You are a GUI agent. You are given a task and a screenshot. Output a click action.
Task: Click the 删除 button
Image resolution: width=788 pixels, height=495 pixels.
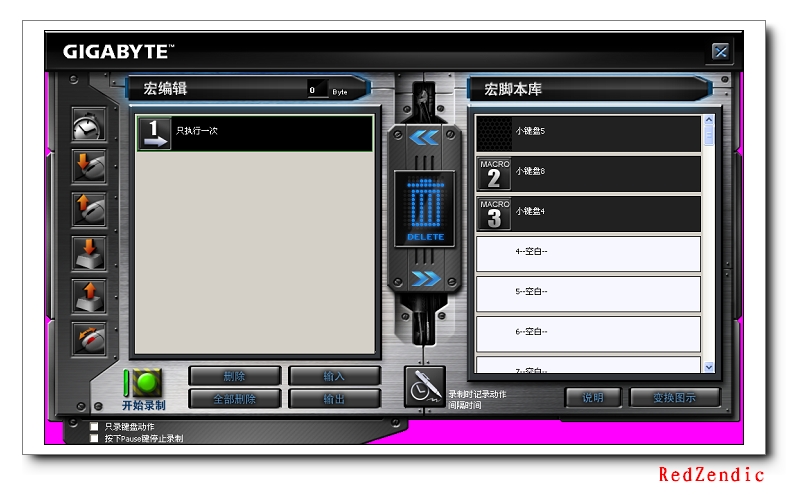(x=234, y=376)
